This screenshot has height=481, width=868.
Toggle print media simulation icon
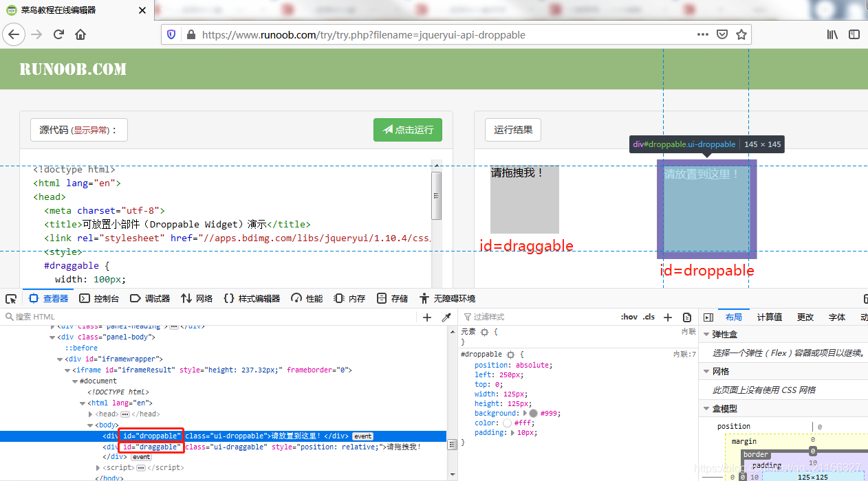687,317
